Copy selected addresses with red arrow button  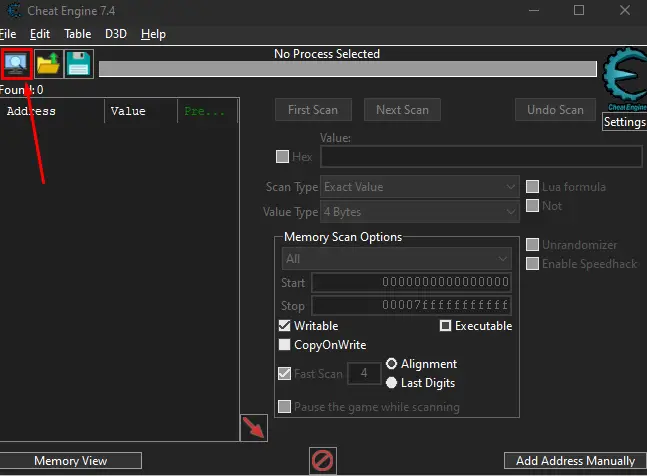[254, 428]
